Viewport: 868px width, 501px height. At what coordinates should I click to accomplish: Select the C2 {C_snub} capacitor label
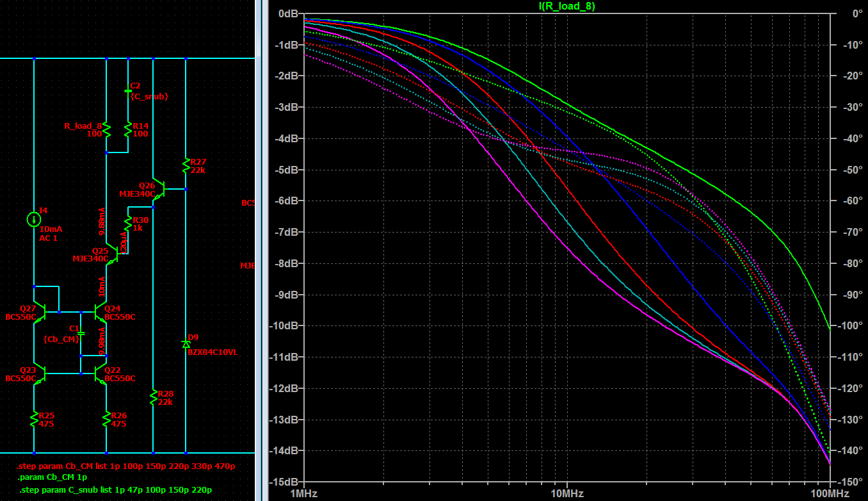(x=149, y=91)
